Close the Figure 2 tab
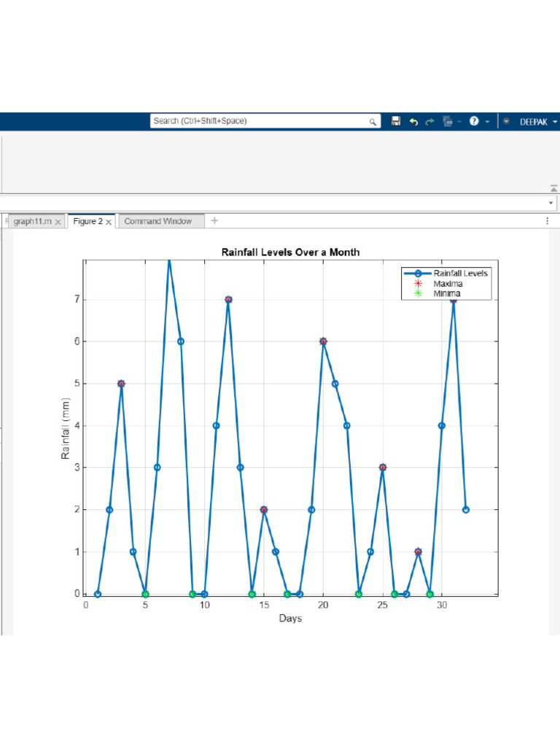Viewport: 560px width, 747px height. [x=109, y=222]
